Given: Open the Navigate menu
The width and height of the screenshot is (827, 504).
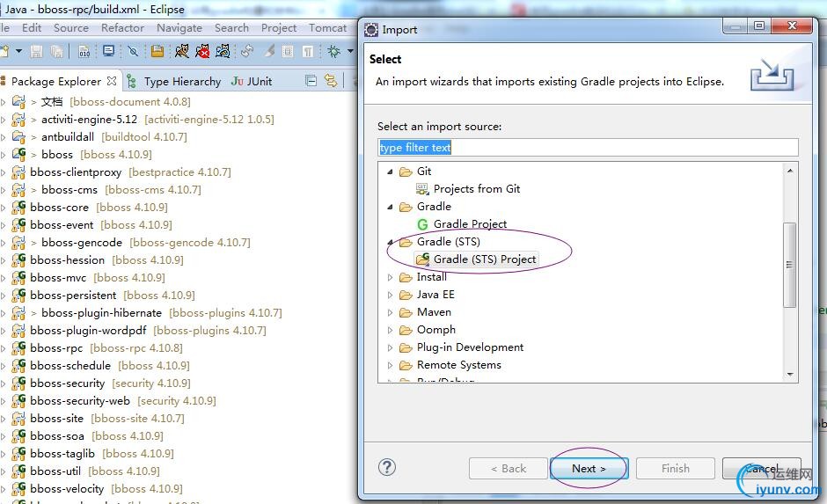Looking at the screenshot, I should pyautogui.click(x=179, y=28).
